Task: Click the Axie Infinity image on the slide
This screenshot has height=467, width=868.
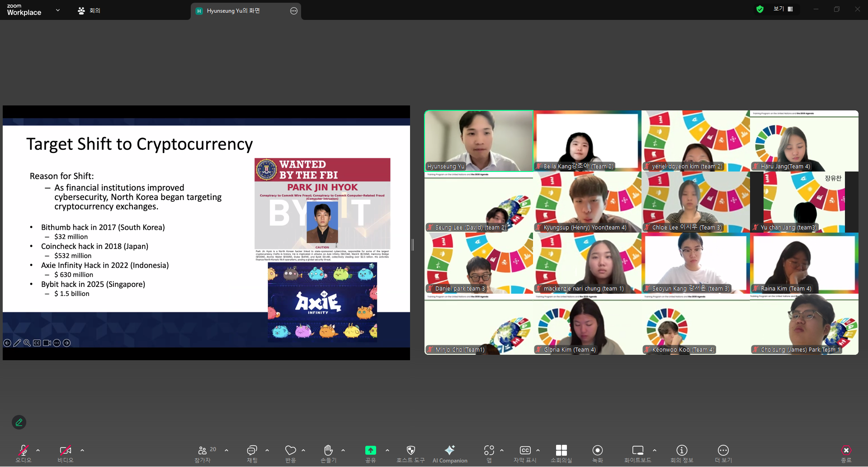Action: coord(322,301)
